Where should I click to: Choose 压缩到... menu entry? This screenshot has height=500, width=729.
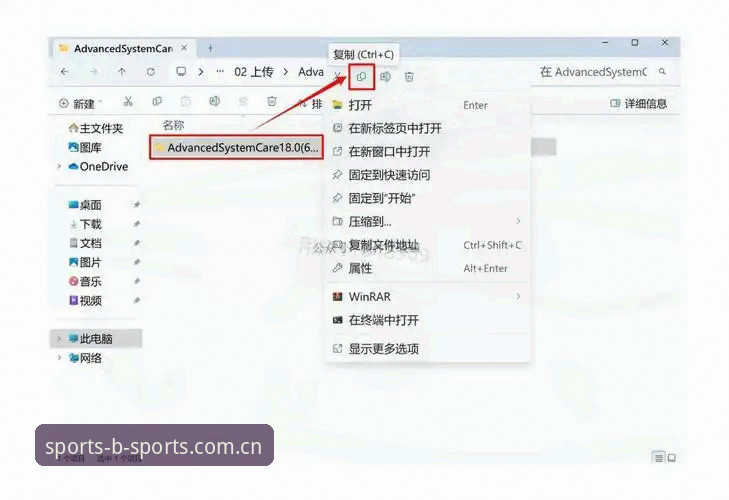(428, 221)
